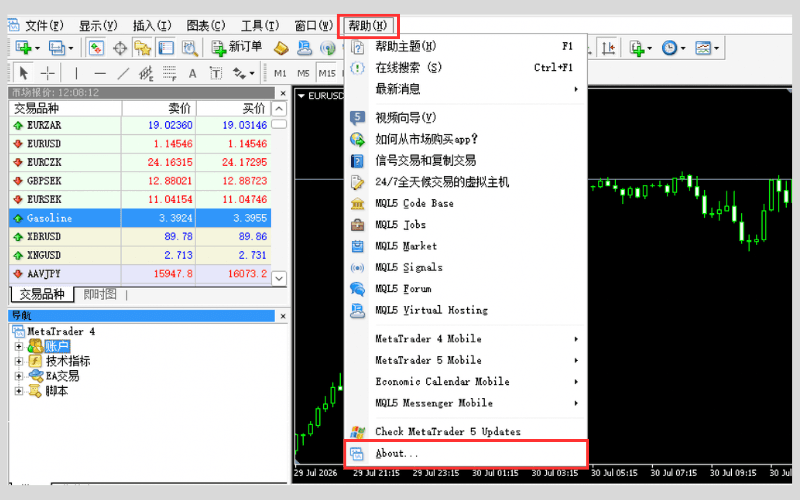Open the 图表(C) menu
The image size is (800, 500).
[206, 26]
